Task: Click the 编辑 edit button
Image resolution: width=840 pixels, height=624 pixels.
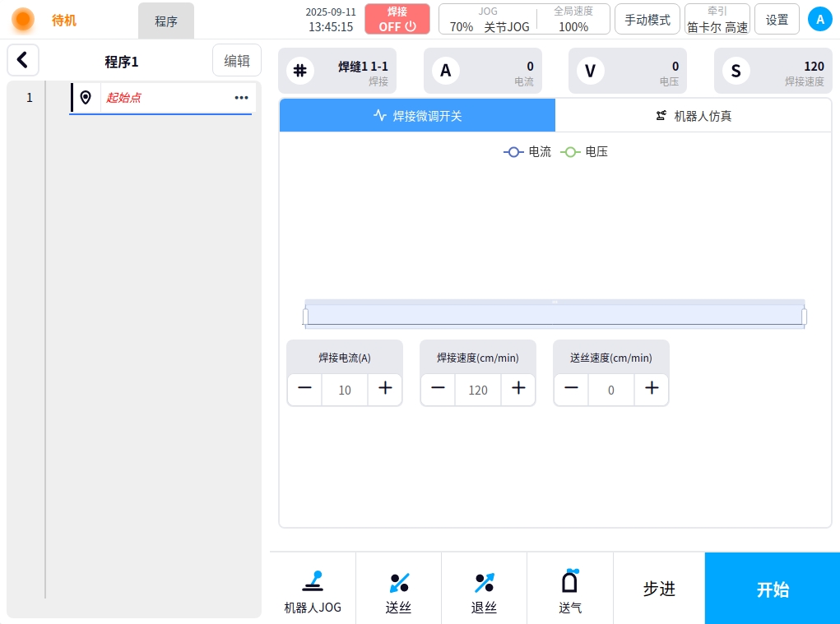Action: [x=237, y=60]
